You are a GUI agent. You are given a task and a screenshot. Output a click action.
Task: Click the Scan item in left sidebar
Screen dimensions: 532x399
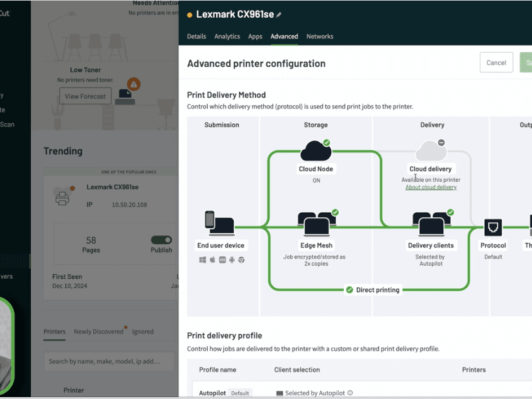click(7, 124)
